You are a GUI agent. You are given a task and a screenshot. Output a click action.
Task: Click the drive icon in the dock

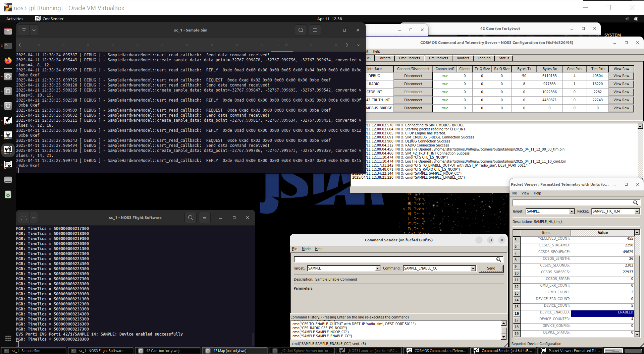coord(8,180)
